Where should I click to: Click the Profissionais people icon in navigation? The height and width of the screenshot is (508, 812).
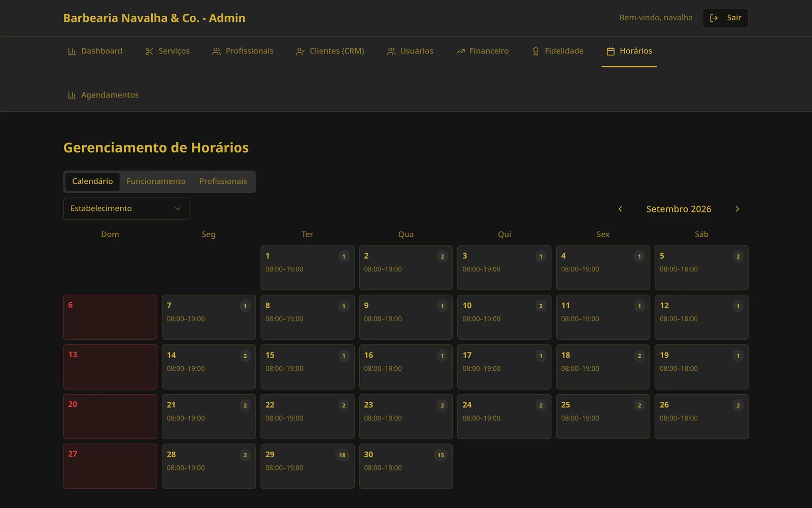pos(217,51)
